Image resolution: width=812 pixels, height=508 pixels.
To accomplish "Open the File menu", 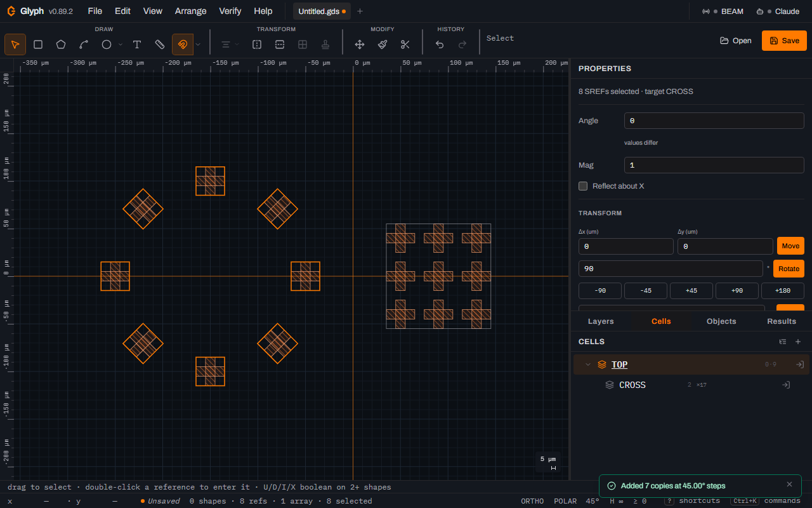I will (95, 11).
